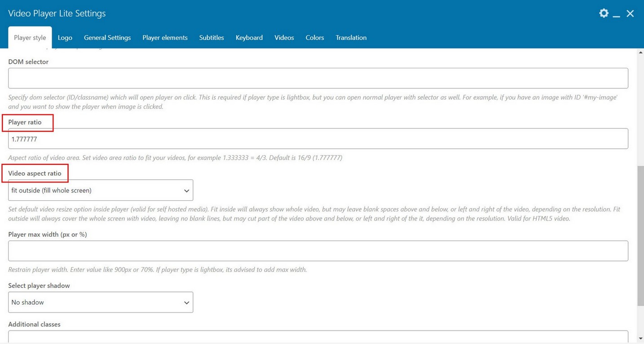The width and height of the screenshot is (644, 344).
Task: Click the Player ratio text field
Action: pos(318,139)
